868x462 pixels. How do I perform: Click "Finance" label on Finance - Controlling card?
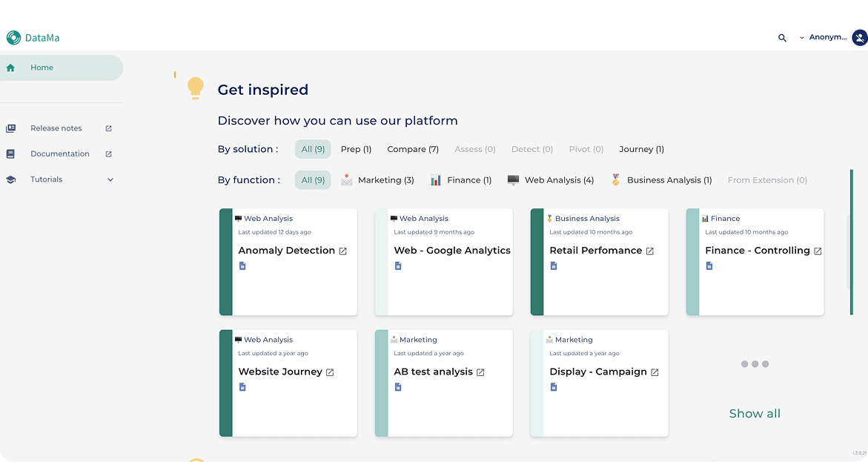[725, 218]
